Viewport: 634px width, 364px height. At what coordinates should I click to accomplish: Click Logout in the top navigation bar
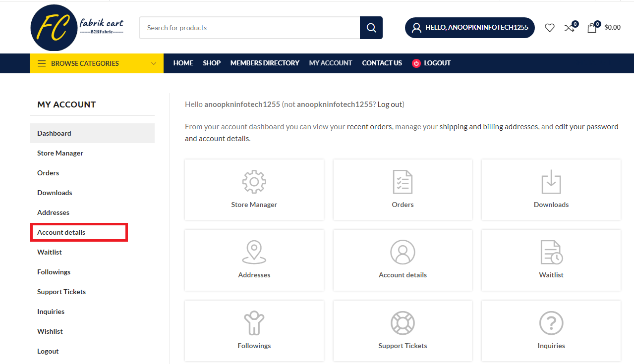tap(437, 63)
